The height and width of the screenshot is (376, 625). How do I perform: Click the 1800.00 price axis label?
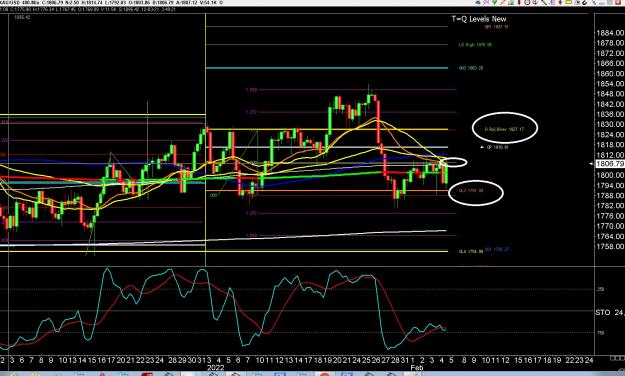pyautogui.click(x=610, y=175)
